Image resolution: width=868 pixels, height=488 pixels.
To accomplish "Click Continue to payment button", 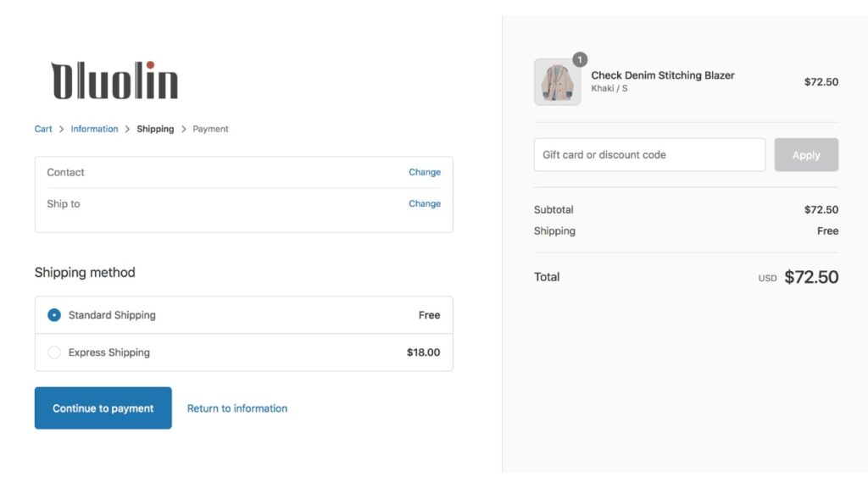I will (103, 408).
